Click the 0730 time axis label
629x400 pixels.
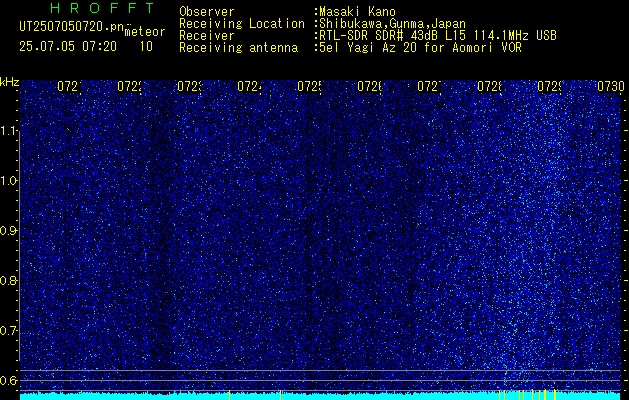[x=610, y=87]
